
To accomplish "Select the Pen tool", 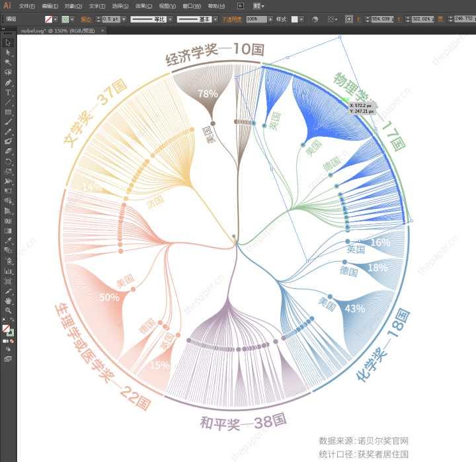I will pos(8,82).
